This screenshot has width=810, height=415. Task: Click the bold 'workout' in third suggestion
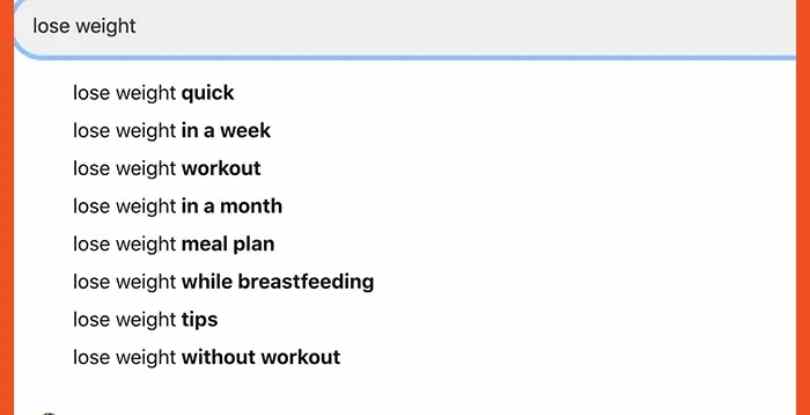[221, 168]
